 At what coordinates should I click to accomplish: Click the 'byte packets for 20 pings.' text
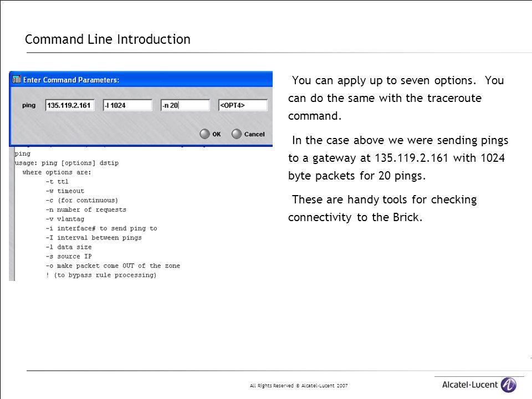coord(356,176)
